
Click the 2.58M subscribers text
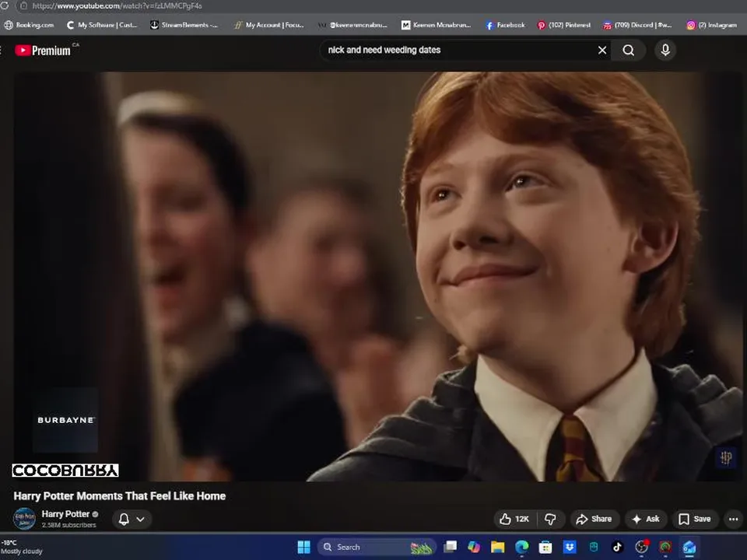[x=68, y=525]
